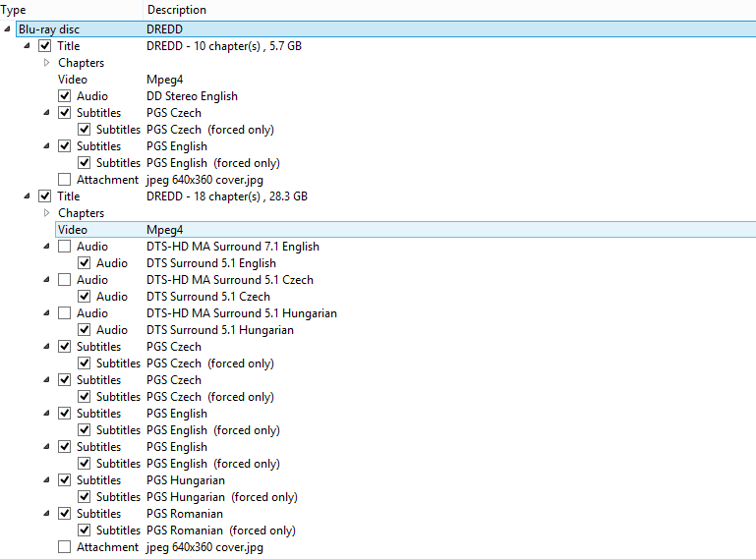
Task: Click the 'DTS-HD MA Surround 5.1 Czech' description
Action: coord(230,280)
